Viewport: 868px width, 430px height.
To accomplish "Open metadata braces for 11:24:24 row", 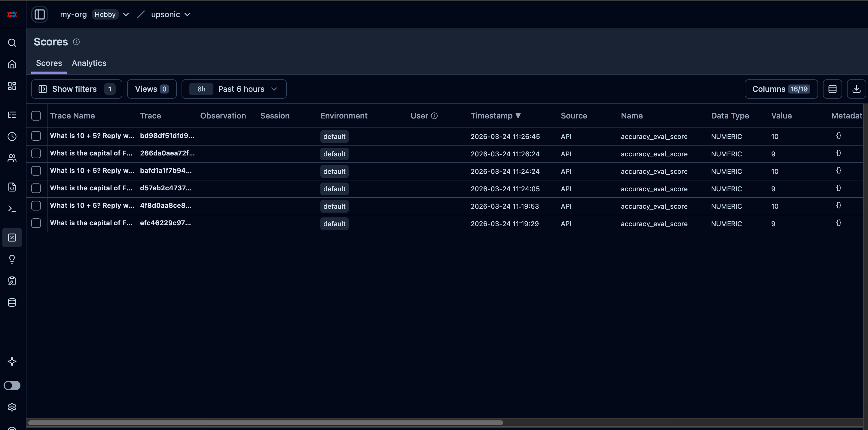I will 839,170.
